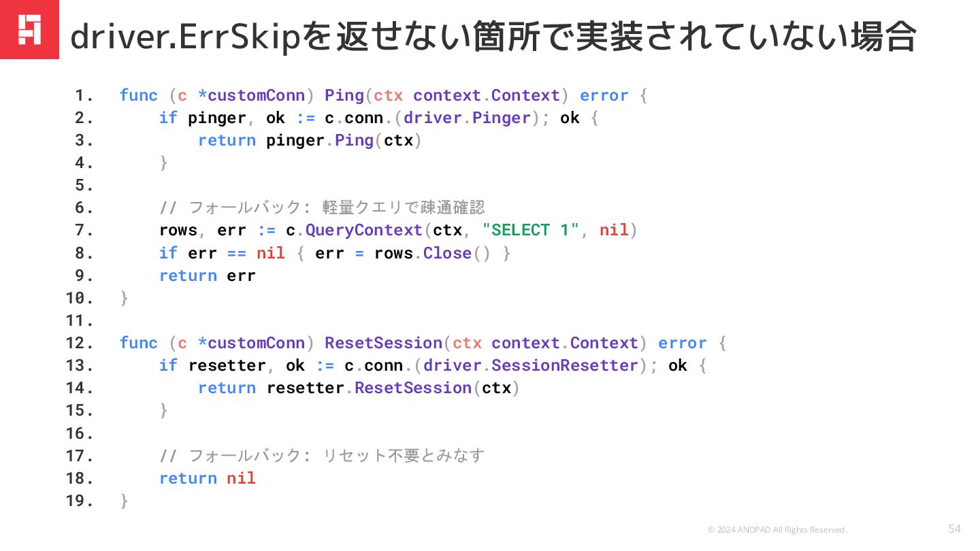Click the "return err" statement on line 9
Screen dimensions: 980x551
pyautogui.click(x=208, y=275)
